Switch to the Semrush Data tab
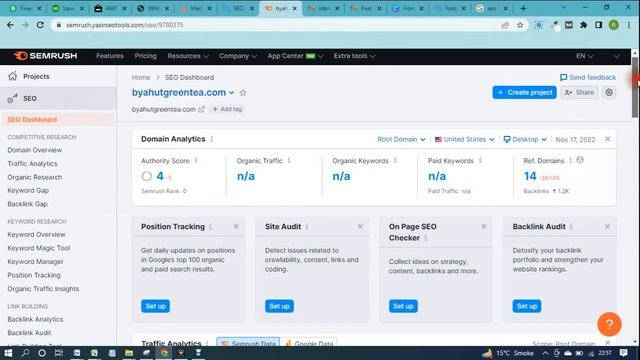This screenshot has width=640, height=360. (248, 343)
